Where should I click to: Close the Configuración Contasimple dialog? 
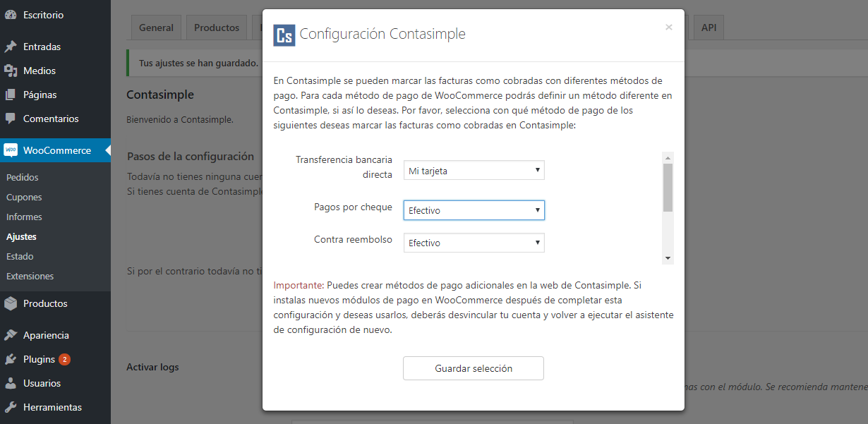tap(669, 28)
